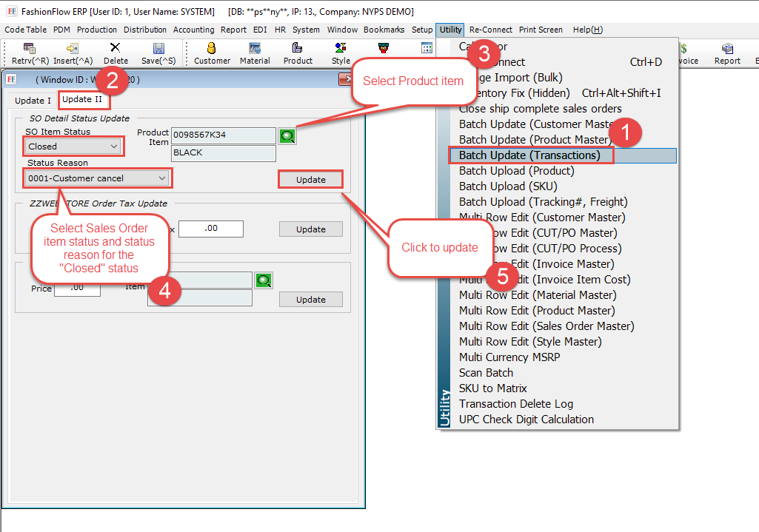This screenshot has width=759, height=532.
Task: Click Update in Order Tax Update section
Action: (x=310, y=229)
